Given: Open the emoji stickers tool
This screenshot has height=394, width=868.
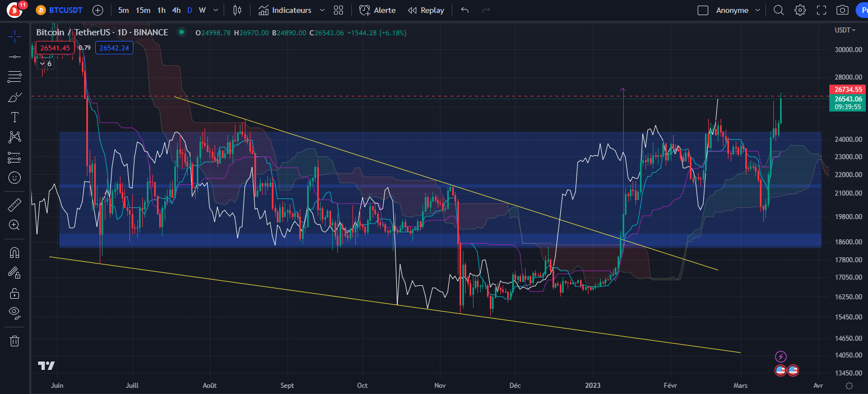Looking at the screenshot, I should [x=15, y=178].
